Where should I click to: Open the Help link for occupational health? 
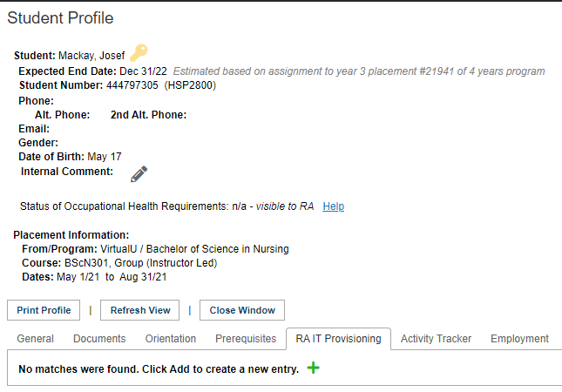click(334, 206)
